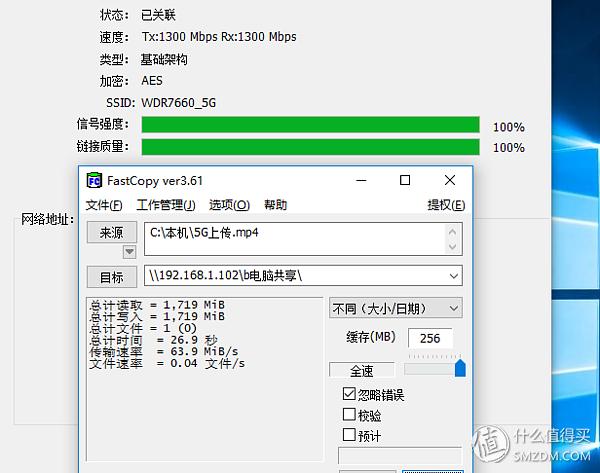Click the 缓存(MB) buffer size field
Screen dimensions: 600x473
tap(430, 338)
